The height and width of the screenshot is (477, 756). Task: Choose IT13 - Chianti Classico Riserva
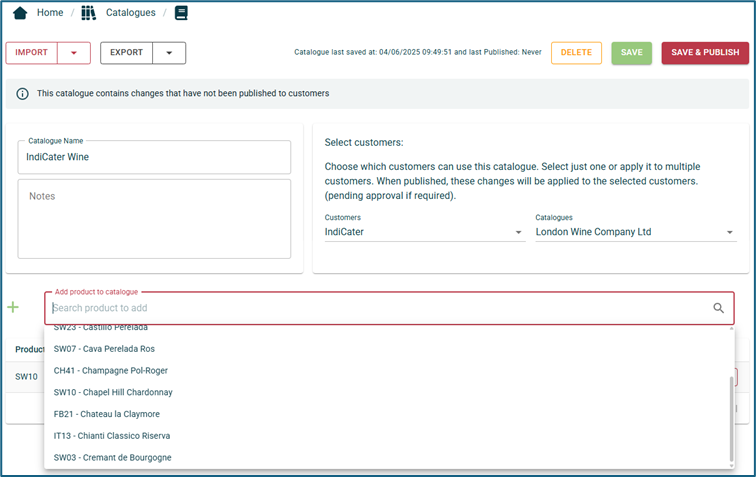[x=389, y=436]
